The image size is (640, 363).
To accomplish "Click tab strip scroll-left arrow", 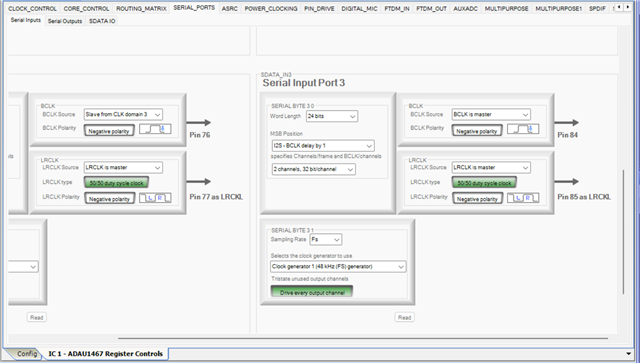I will (619, 7).
